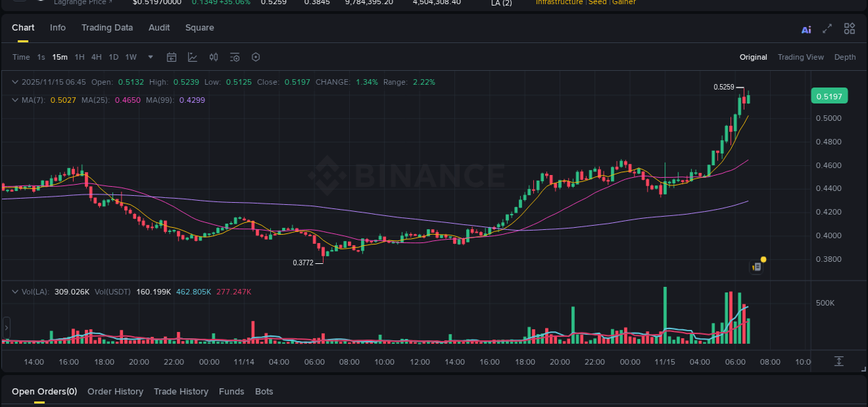Open the timezone calendar settings
The height and width of the screenshot is (407, 868).
click(x=172, y=57)
